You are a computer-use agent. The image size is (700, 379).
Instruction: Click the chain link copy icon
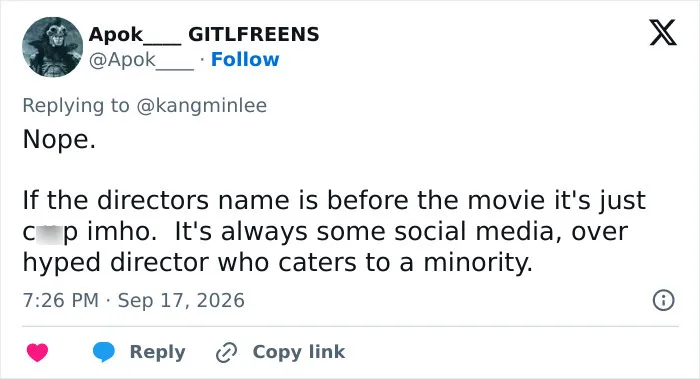pyautogui.click(x=226, y=352)
